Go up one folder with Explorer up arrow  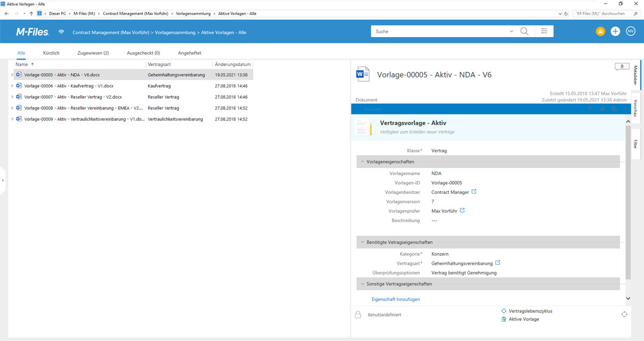tap(31, 13)
